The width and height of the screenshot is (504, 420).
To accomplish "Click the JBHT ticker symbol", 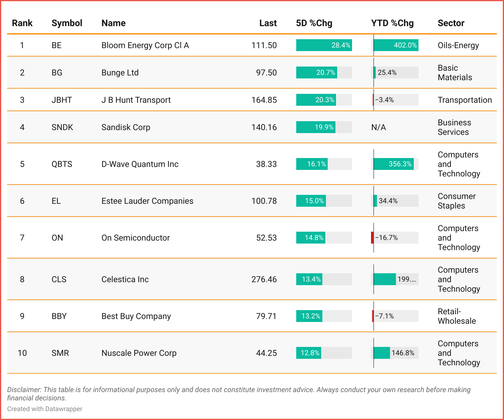I will tap(62, 100).
